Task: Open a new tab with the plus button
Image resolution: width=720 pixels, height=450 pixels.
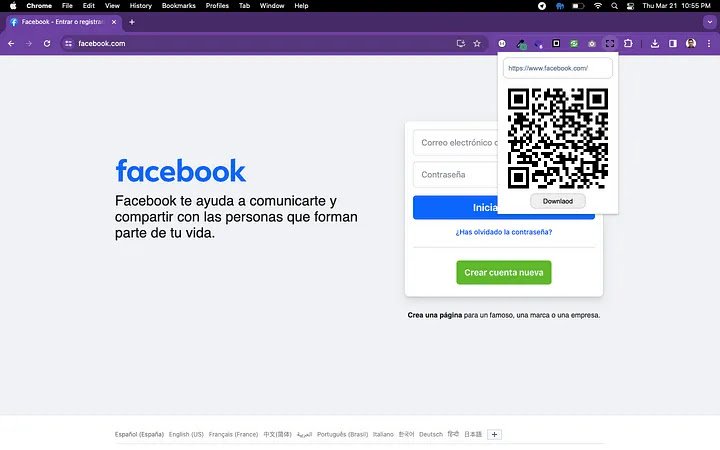Action: click(132, 22)
